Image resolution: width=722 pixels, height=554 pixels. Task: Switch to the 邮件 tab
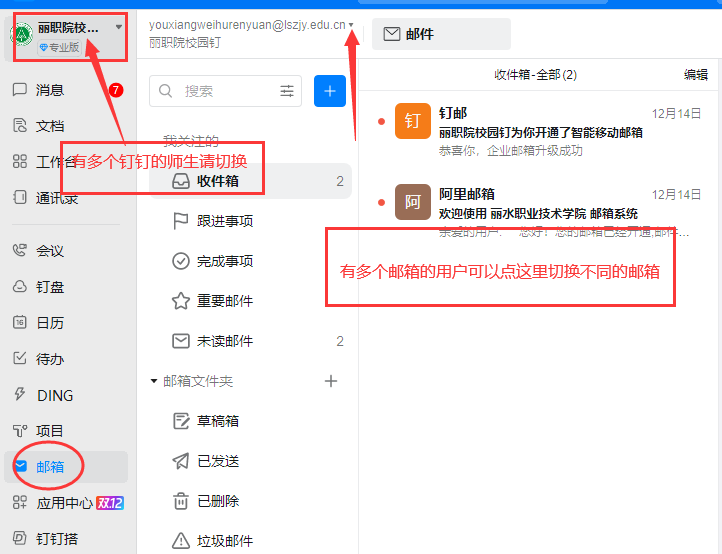click(x=441, y=34)
